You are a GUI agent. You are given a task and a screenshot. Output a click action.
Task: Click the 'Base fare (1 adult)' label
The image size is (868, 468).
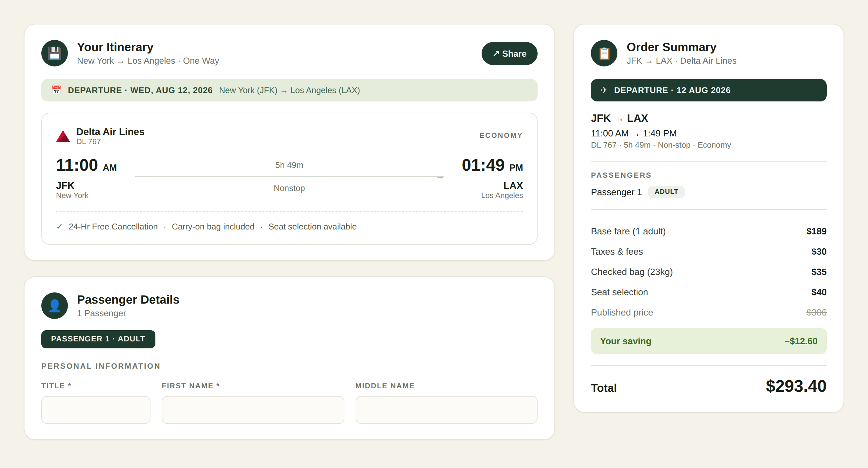tap(628, 231)
